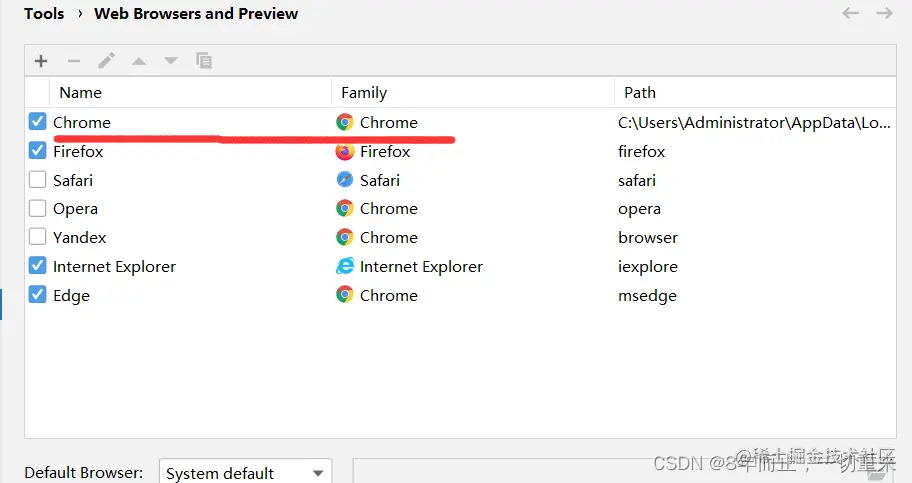Select the Yandex name cell
The image size is (912, 483).
(80, 238)
